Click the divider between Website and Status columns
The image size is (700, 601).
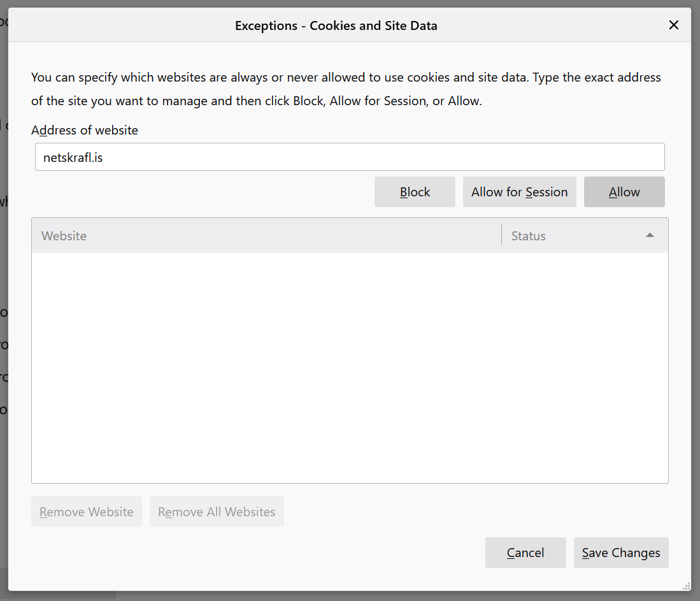click(502, 235)
